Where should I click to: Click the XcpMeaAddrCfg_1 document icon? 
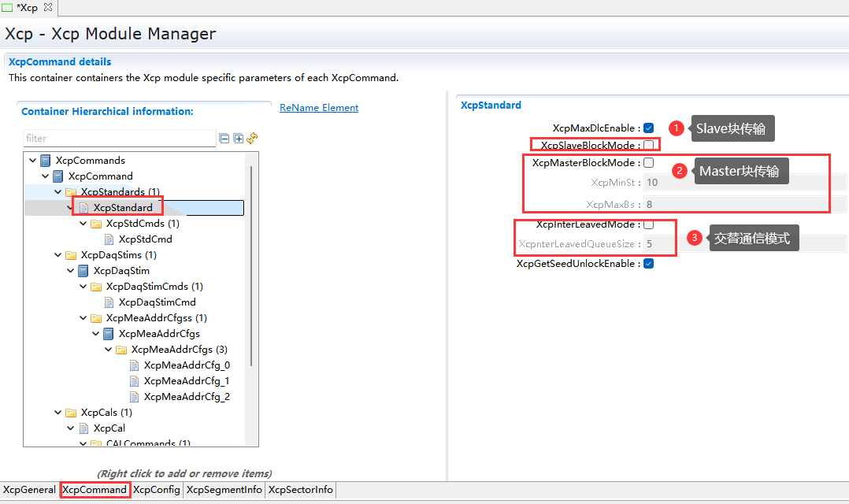coord(135,381)
